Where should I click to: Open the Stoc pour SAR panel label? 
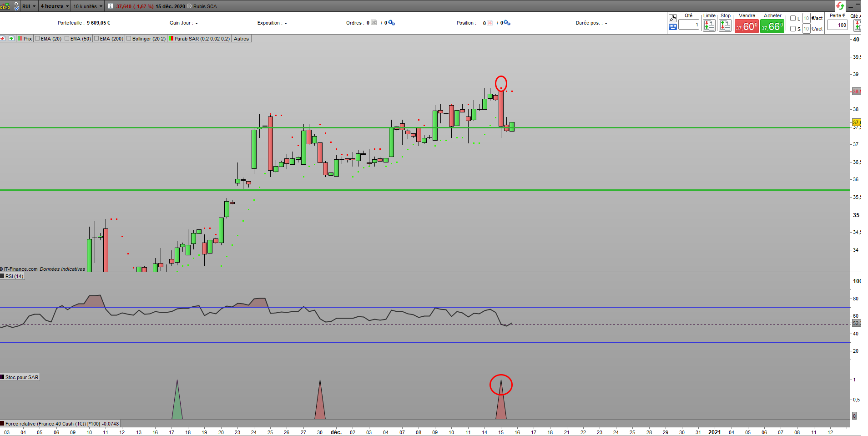pos(22,377)
